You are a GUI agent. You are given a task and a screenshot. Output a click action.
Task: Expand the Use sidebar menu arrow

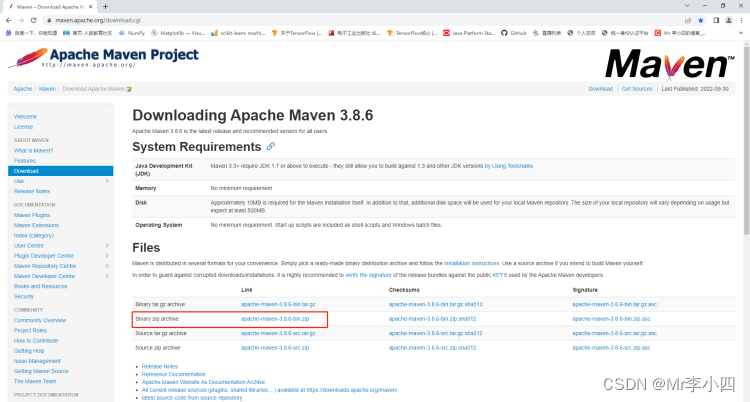click(x=107, y=181)
